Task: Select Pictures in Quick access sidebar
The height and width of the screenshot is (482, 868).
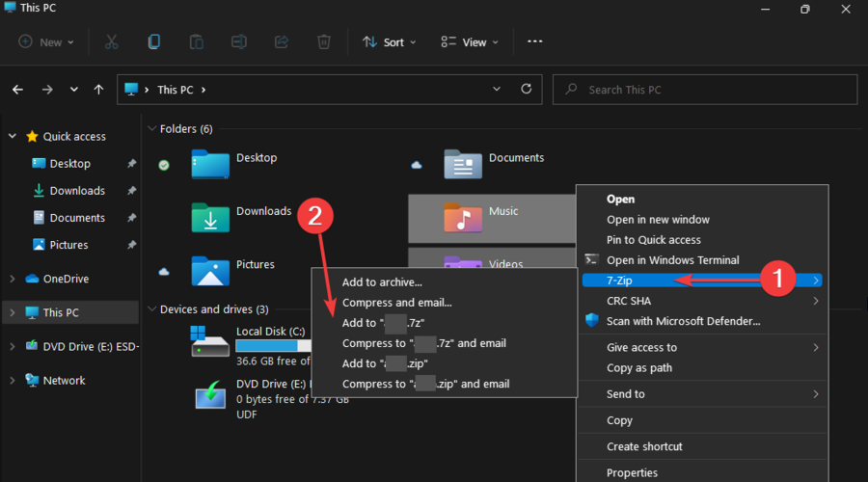Action: (x=69, y=245)
